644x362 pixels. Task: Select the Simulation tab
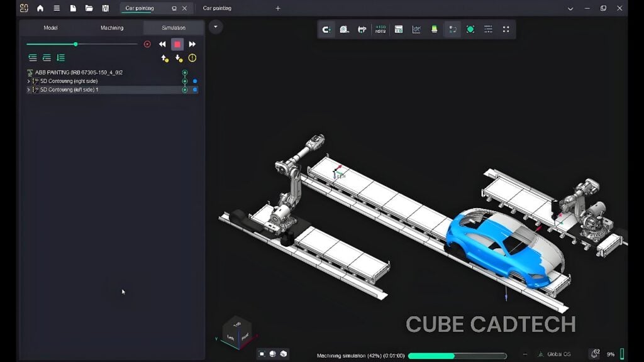pyautogui.click(x=174, y=28)
